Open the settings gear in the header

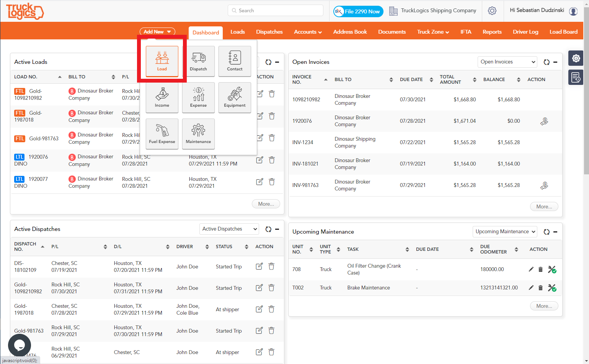coord(492,11)
